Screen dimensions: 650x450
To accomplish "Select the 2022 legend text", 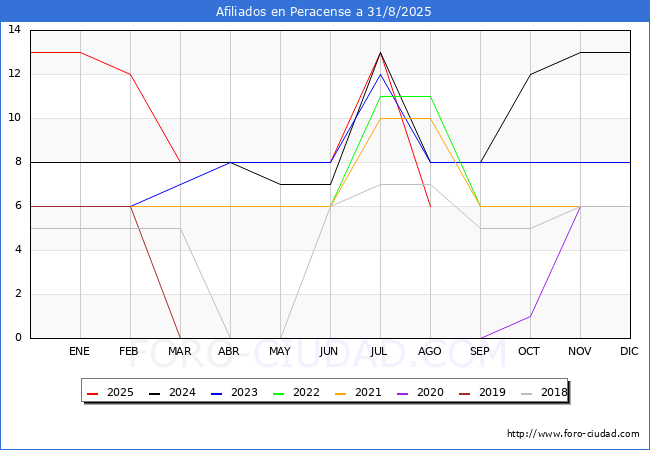I will pyautogui.click(x=306, y=393).
